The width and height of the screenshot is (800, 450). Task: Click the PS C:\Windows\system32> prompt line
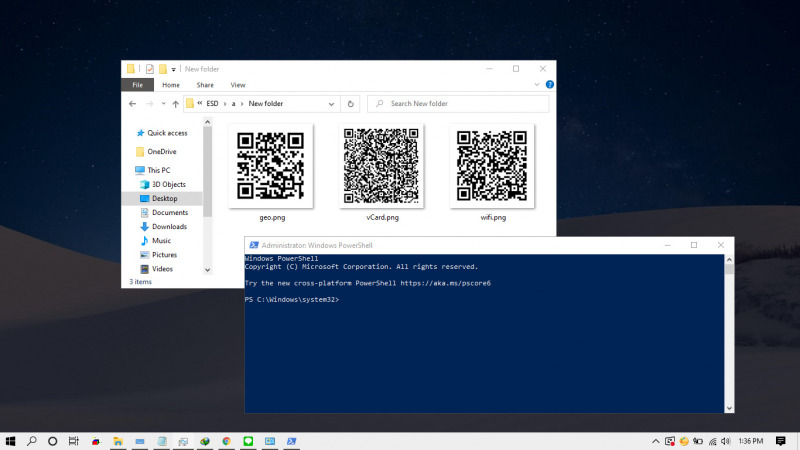[292, 299]
